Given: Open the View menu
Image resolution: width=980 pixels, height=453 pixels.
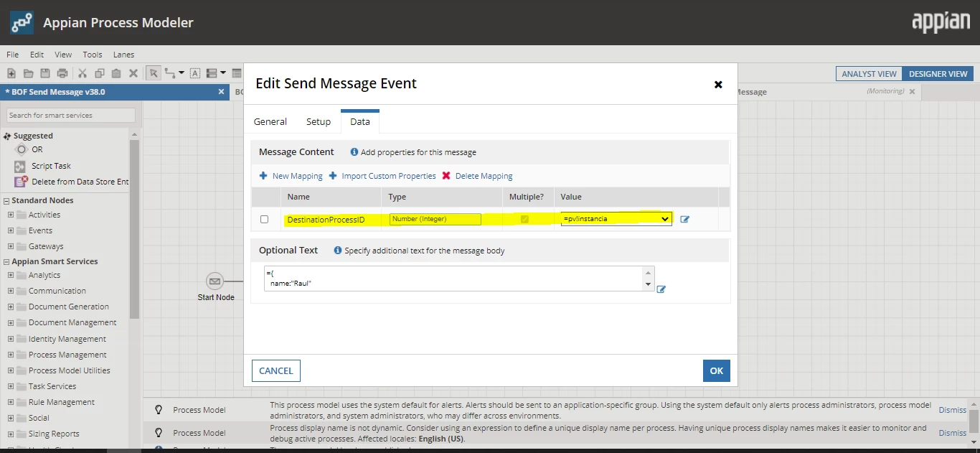Looking at the screenshot, I should (63, 55).
